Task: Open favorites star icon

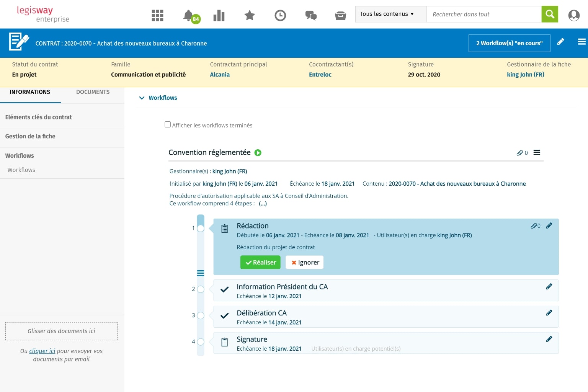Action: [250, 15]
